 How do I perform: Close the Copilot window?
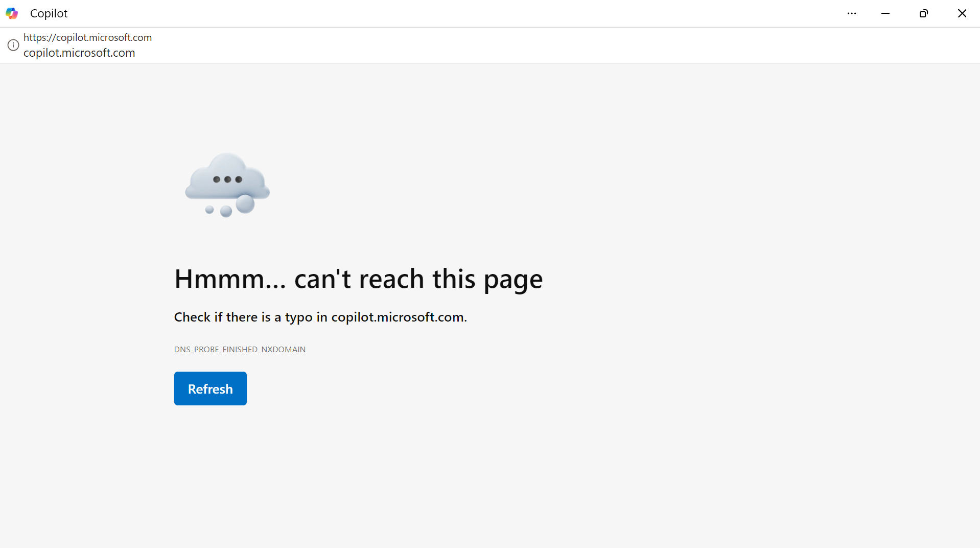(x=962, y=13)
